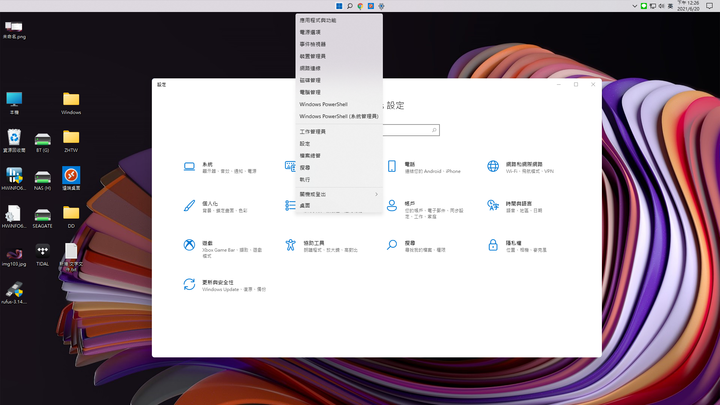Select the 8T (G) drive shortcut
This screenshot has height=405, width=720.
pos(42,141)
